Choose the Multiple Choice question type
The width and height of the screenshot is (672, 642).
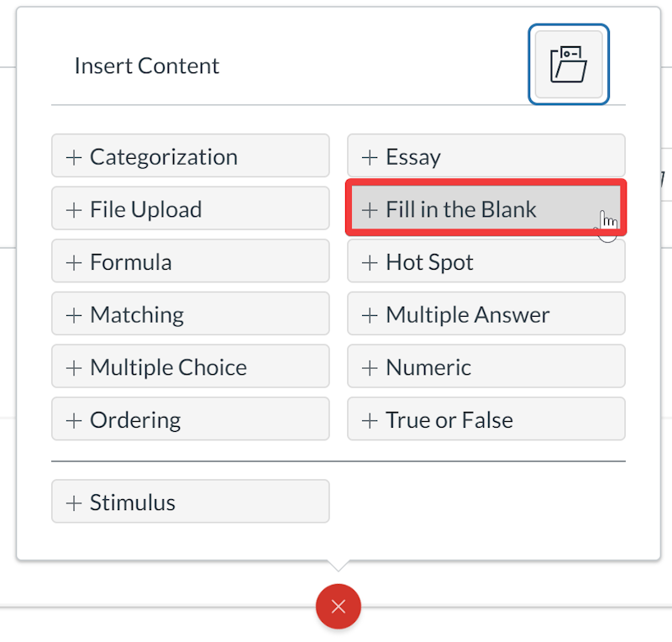click(x=190, y=367)
